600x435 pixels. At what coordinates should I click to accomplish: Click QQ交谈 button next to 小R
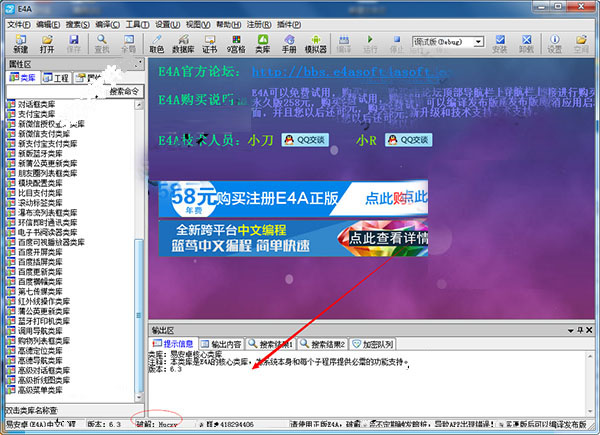pos(408,140)
